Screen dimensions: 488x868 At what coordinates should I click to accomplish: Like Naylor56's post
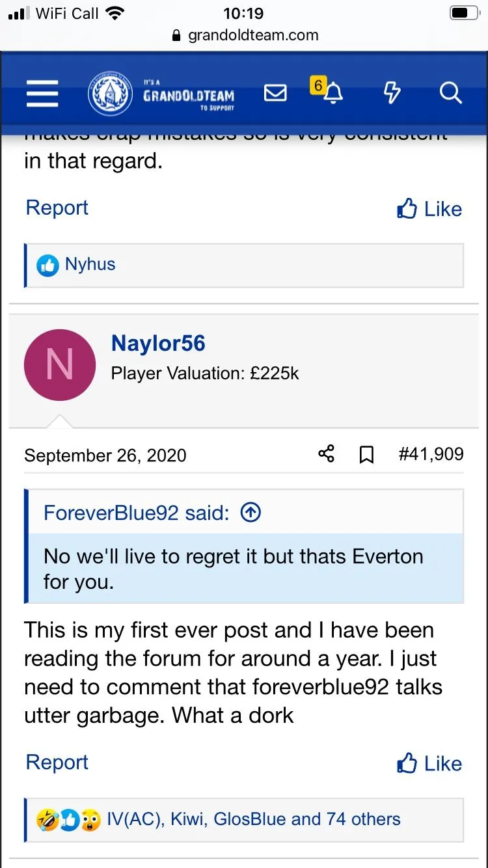pyautogui.click(x=429, y=763)
